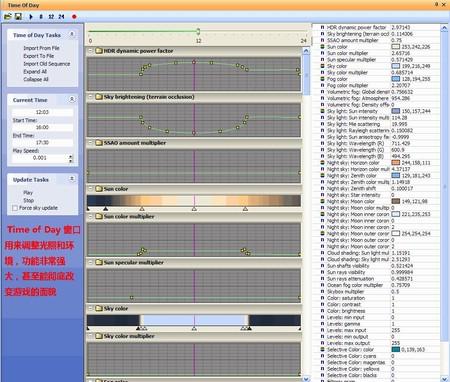450x382 pixels.
Task: Click the red record button in toolbar
Action: pos(74,16)
